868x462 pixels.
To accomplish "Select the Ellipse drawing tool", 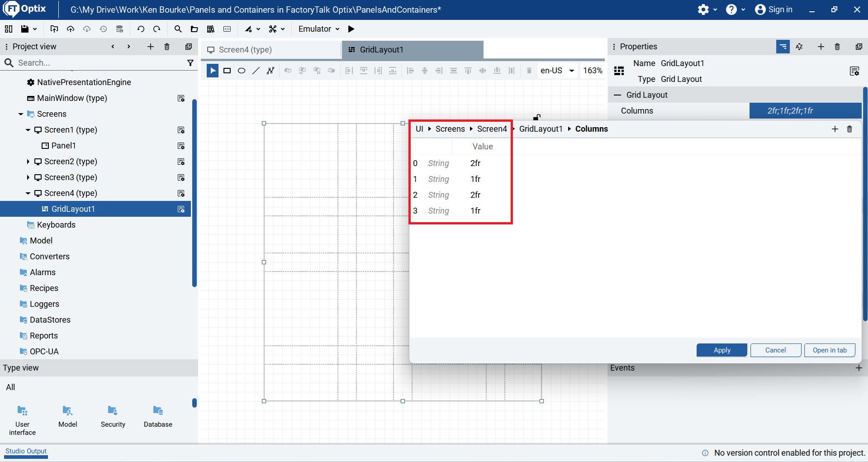I will (x=242, y=71).
